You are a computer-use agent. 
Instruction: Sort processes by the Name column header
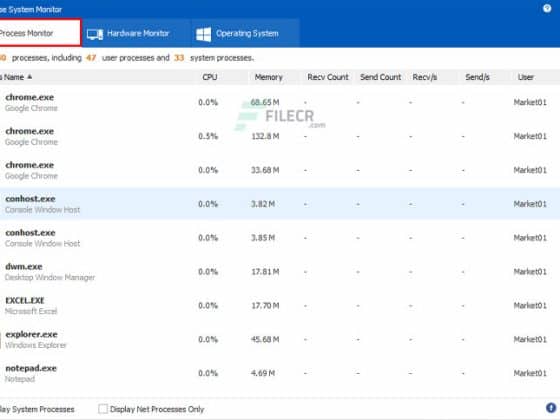(x=16, y=77)
